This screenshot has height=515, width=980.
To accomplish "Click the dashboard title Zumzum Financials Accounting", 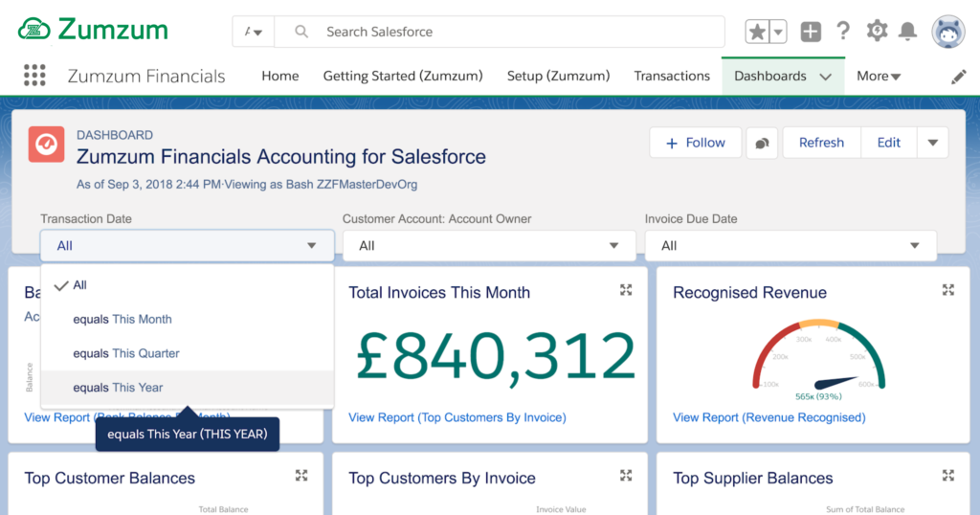I will point(280,156).
